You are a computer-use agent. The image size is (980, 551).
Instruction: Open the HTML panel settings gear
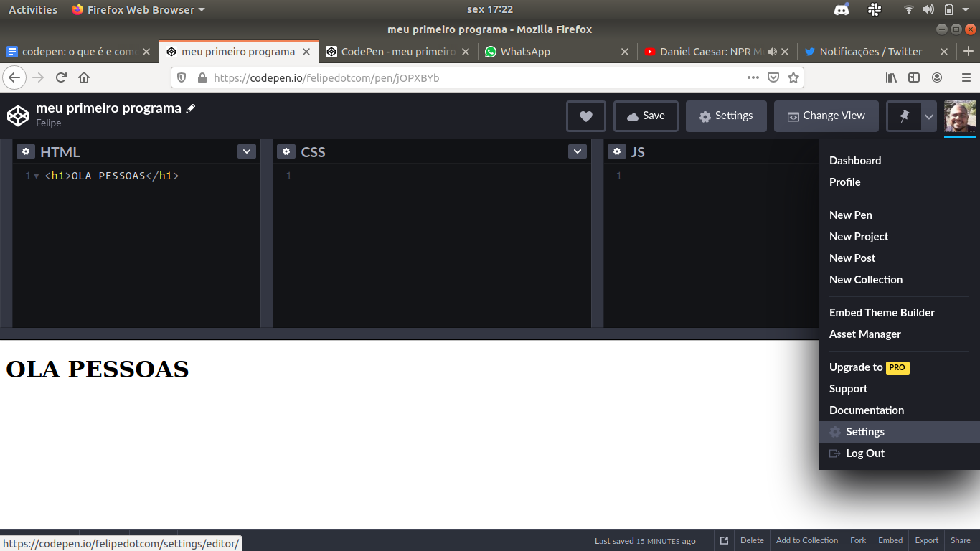click(x=26, y=151)
